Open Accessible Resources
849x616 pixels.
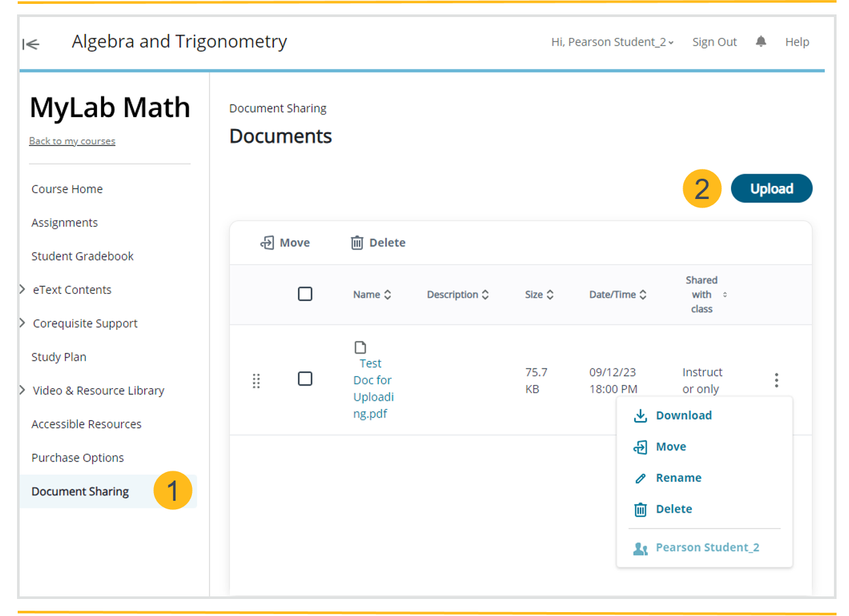pos(86,424)
